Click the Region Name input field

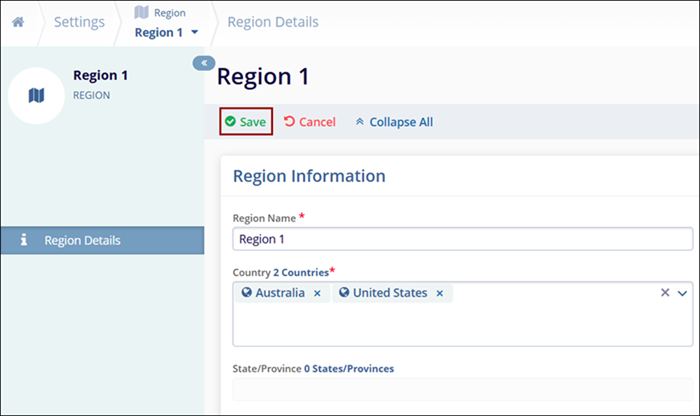[462, 239]
